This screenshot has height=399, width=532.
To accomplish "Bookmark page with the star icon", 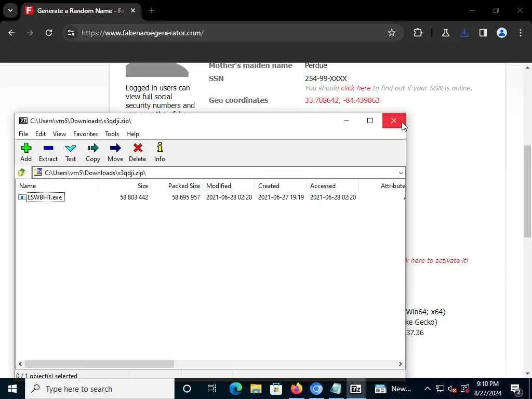I will point(392,33).
